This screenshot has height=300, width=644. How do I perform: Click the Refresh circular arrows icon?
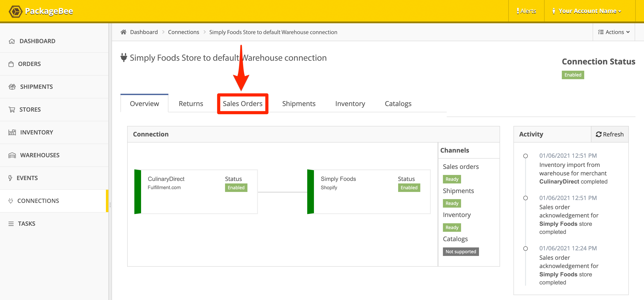pyautogui.click(x=599, y=134)
